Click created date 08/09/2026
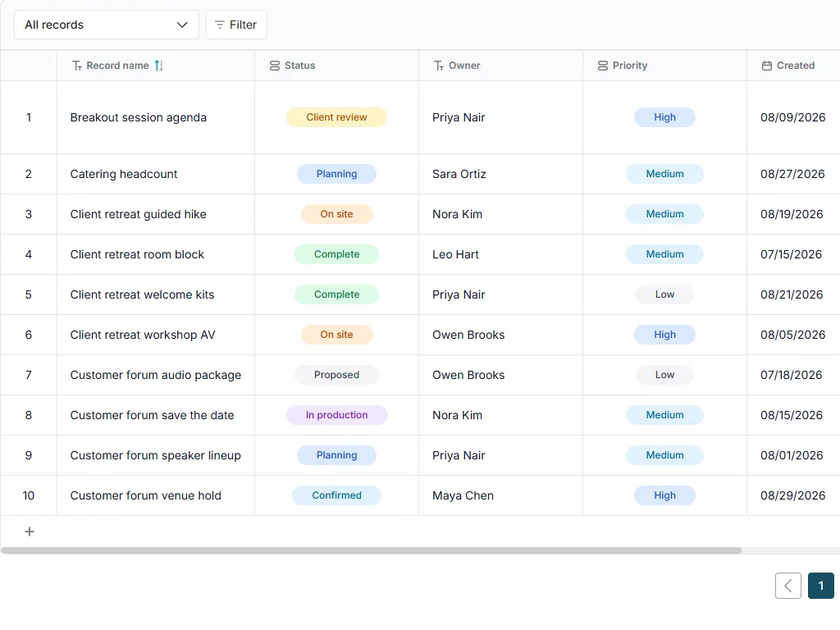Screen dimensions: 840x630 [793, 117]
